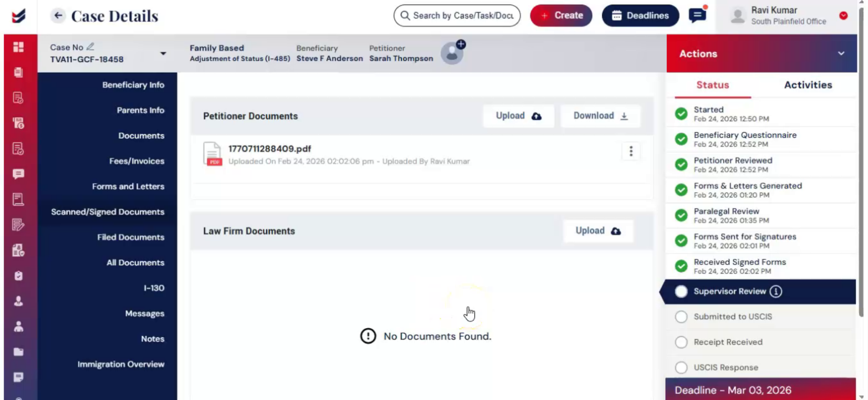The width and height of the screenshot is (868, 400).
Task: Open the 1770711288409.pdf file name
Action: tap(269, 149)
